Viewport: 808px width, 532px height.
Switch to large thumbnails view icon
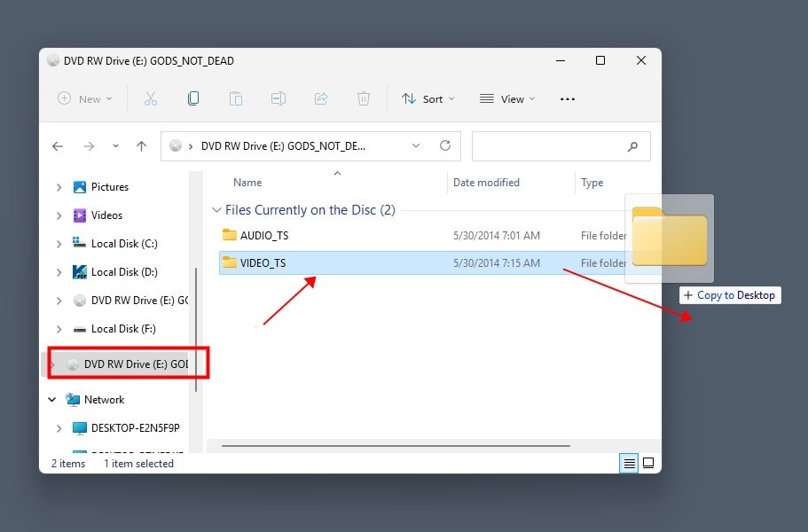pyautogui.click(x=648, y=463)
